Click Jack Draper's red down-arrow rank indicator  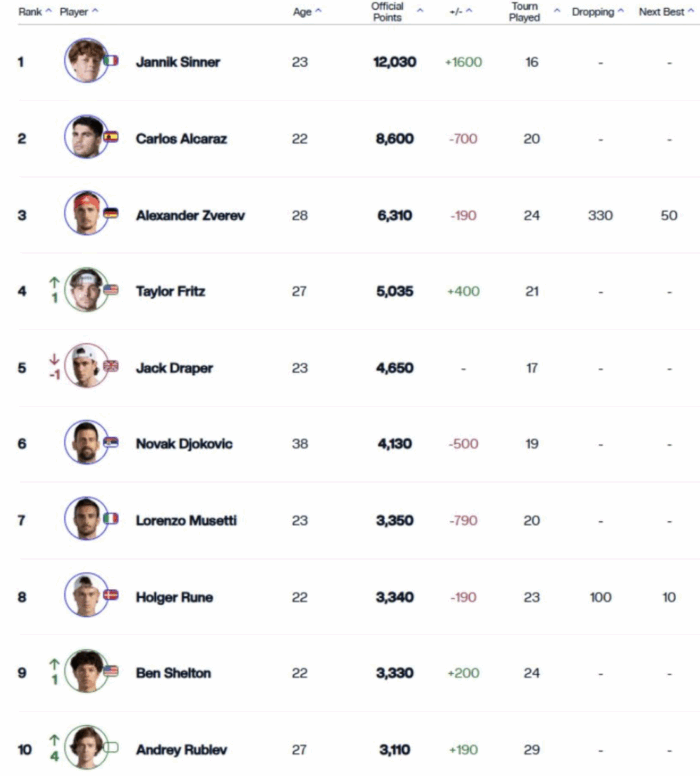[x=54, y=359]
